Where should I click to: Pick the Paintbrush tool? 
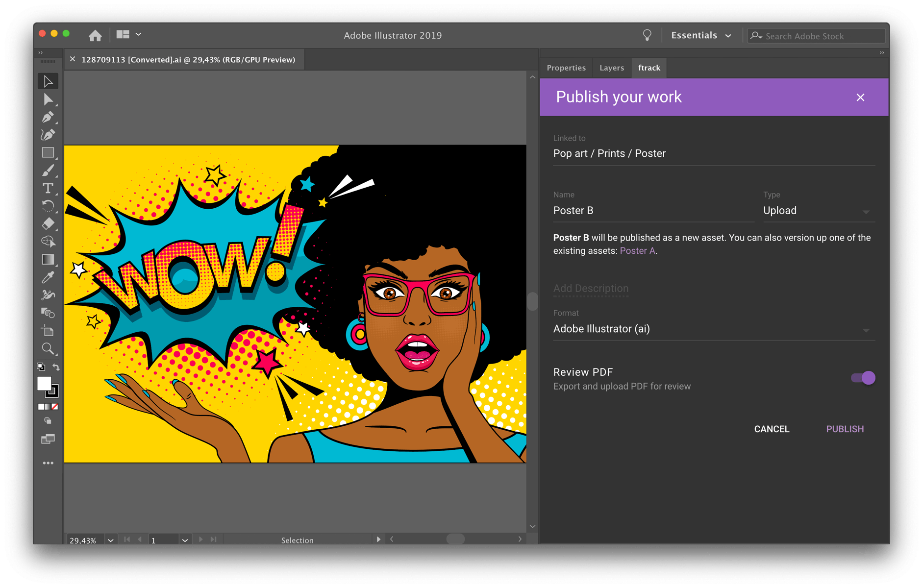[48, 170]
